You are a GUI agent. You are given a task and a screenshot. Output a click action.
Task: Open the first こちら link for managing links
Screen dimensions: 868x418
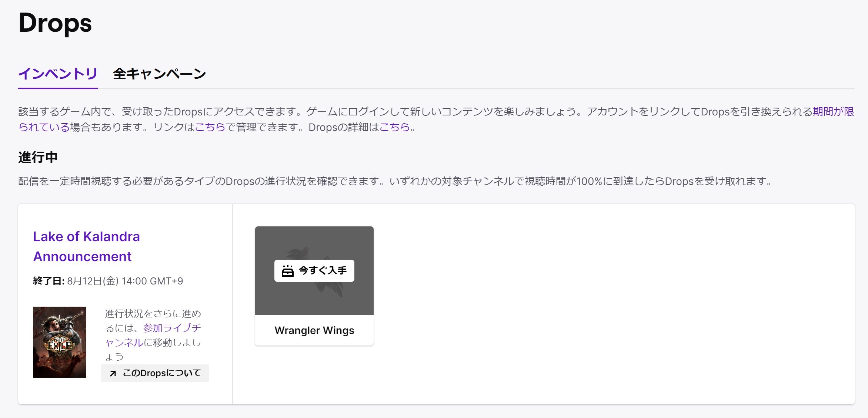tap(210, 127)
